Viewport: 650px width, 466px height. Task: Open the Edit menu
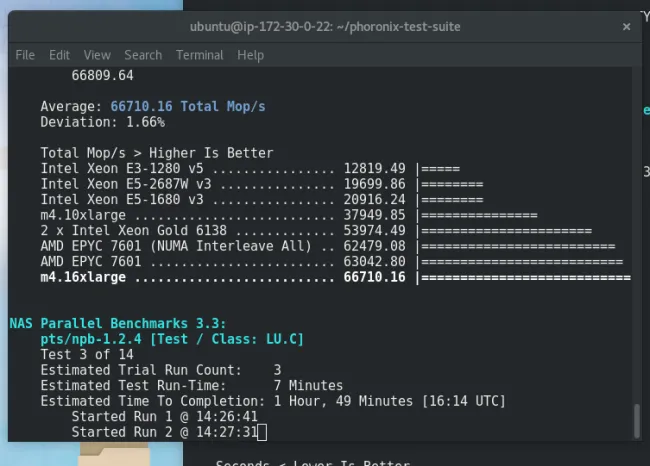coord(59,55)
